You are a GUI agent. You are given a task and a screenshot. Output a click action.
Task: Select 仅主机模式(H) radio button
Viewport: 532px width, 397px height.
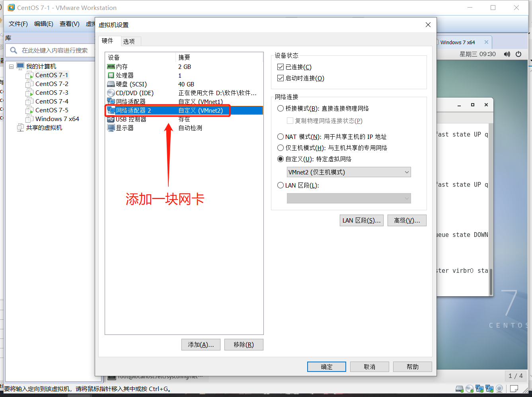coord(281,148)
